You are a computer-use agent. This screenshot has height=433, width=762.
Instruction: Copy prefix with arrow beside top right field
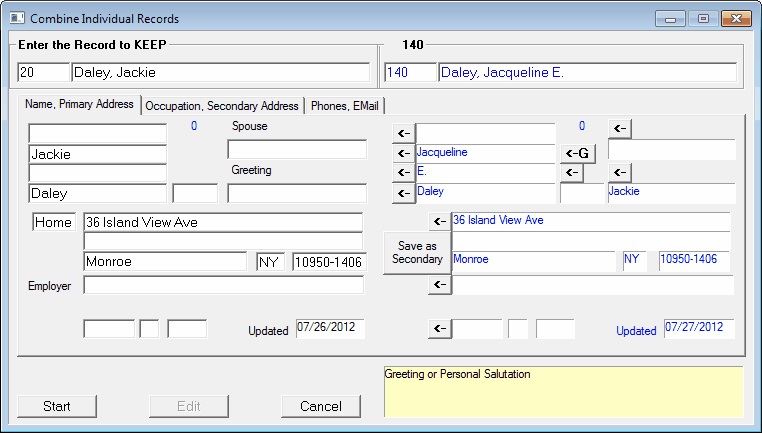click(403, 133)
